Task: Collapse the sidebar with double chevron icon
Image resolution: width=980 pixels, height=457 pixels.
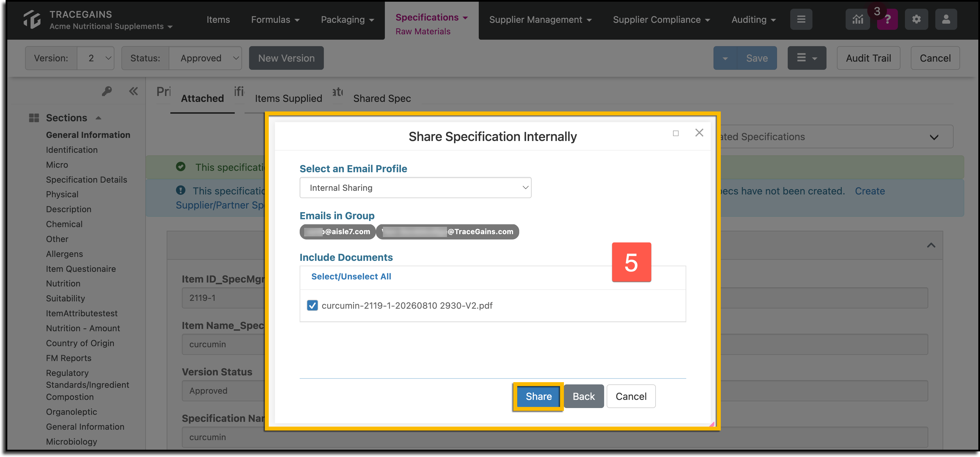Action: pos(133,91)
